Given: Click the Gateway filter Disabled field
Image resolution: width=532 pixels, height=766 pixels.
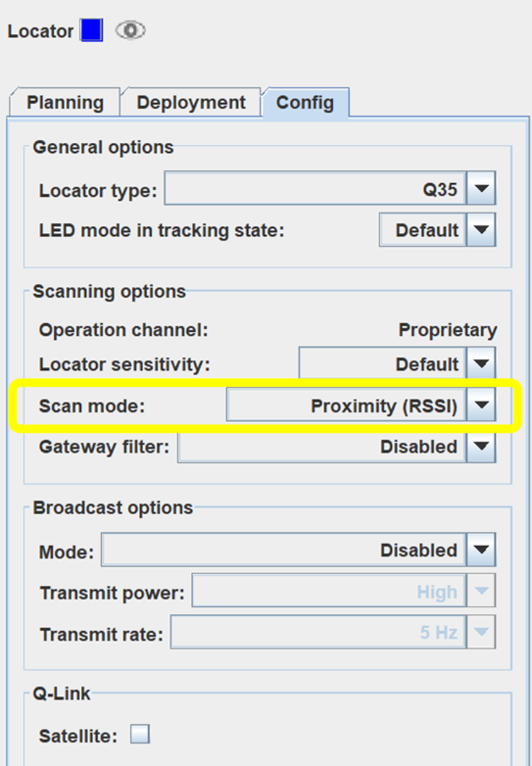Looking at the screenshot, I should 322,446.
